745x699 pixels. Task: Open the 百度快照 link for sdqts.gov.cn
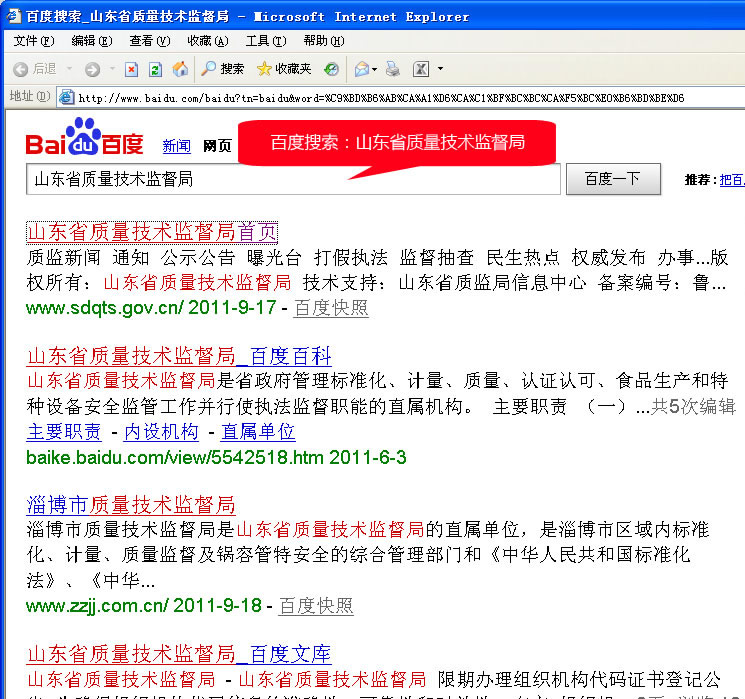[331, 308]
